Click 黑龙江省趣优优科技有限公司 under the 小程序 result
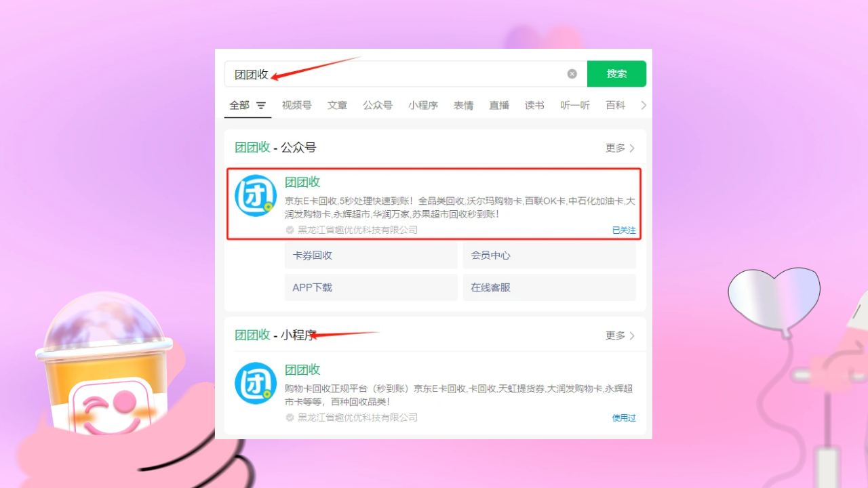 click(358, 418)
